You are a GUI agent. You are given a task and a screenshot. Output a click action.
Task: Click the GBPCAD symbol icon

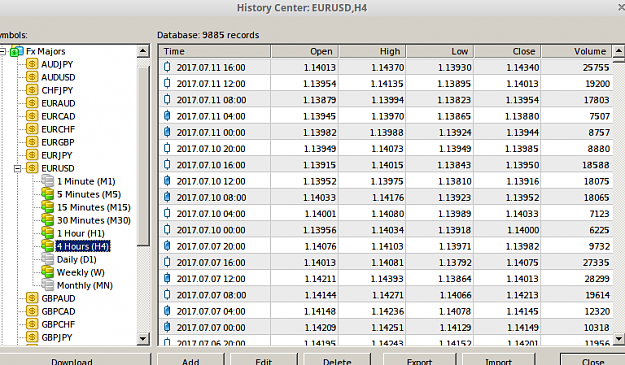(32, 311)
